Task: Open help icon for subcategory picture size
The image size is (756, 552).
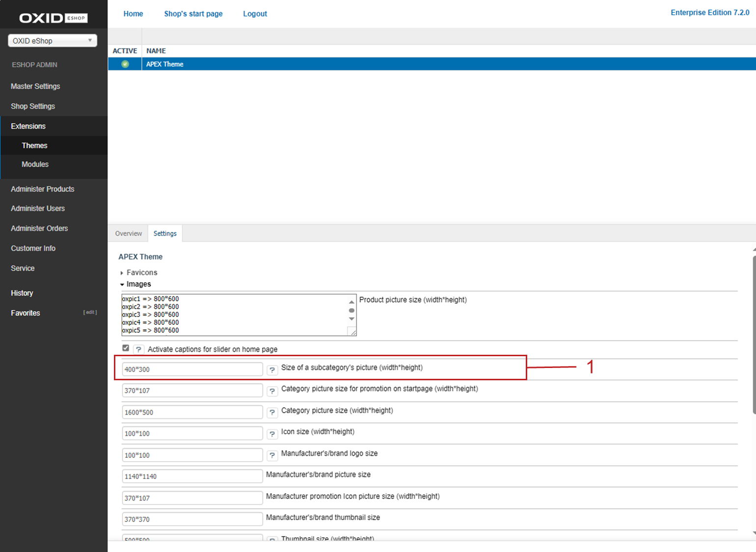Action: [x=272, y=370]
